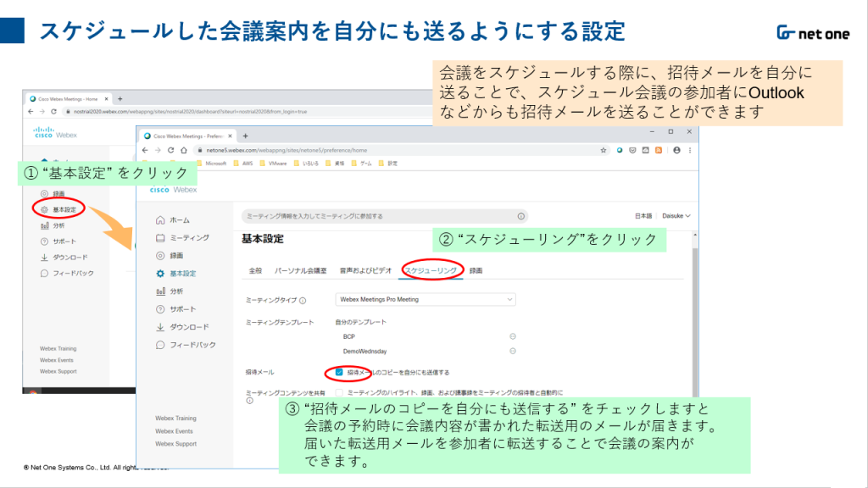Enable ミーティングのハイライト sharing checkbox
The height and width of the screenshot is (488, 868).
[339, 393]
